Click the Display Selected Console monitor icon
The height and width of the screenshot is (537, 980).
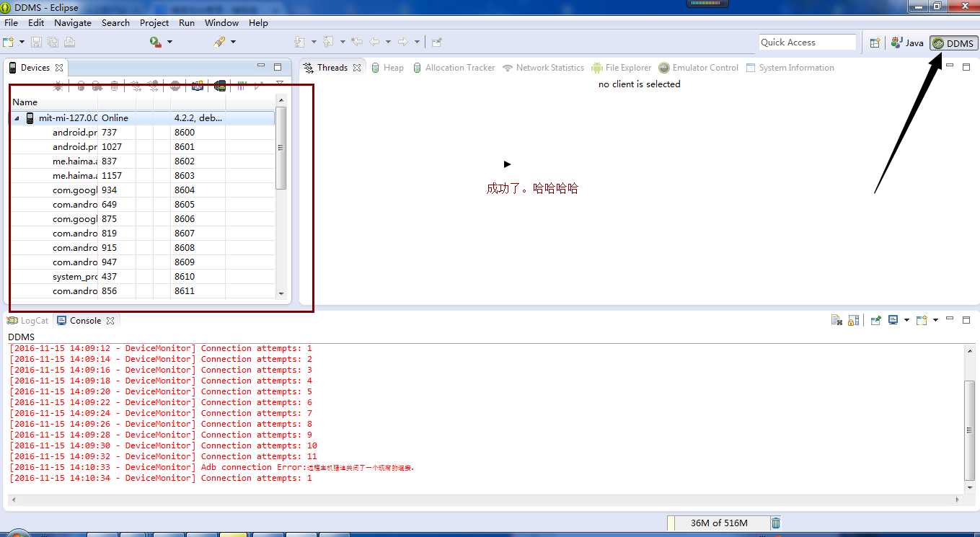tap(893, 320)
